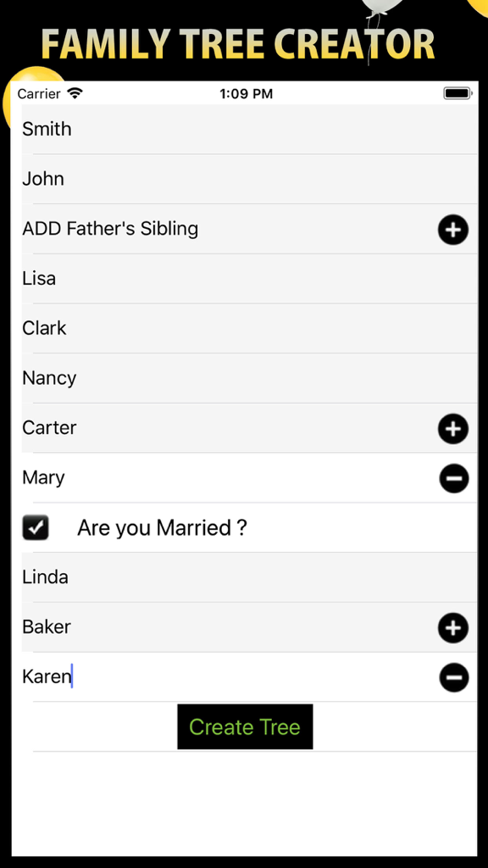Uncheck the Are you Married checkbox

point(36,527)
